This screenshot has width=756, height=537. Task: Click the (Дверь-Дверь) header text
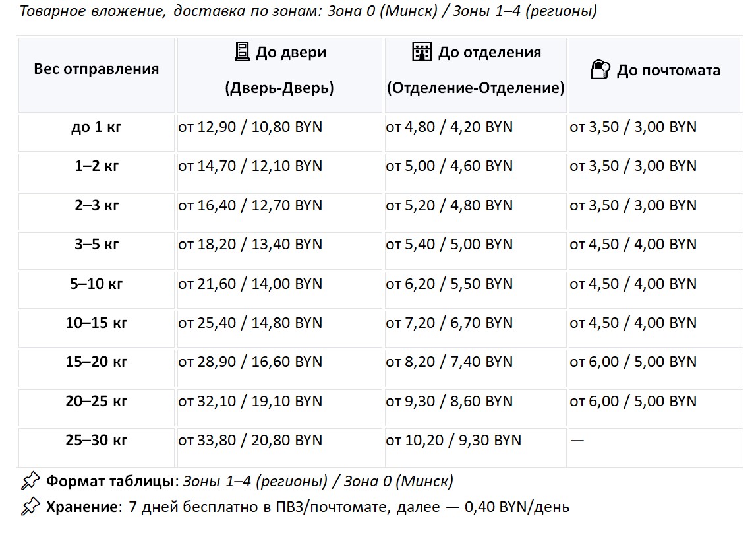coord(279,88)
